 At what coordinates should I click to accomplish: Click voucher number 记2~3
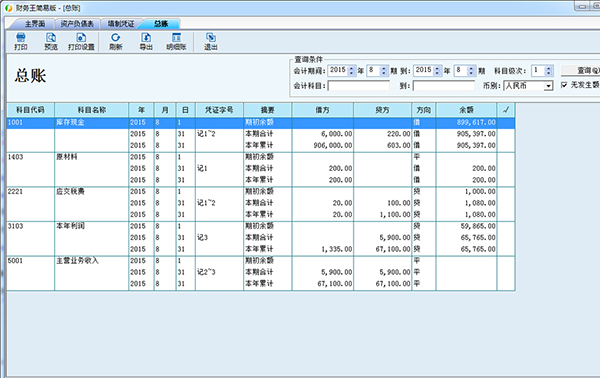coord(206,272)
